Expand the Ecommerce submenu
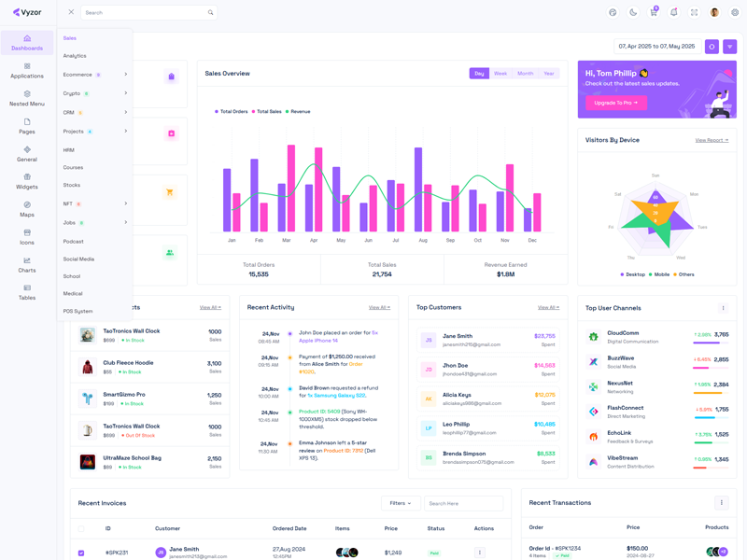Viewport: 747px width, 560px height. pos(94,75)
